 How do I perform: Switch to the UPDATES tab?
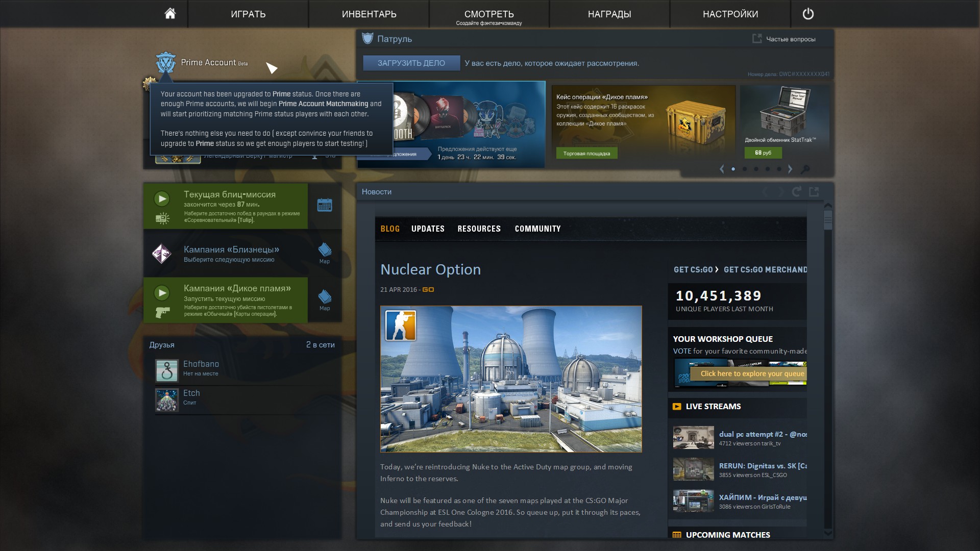[428, 229]
